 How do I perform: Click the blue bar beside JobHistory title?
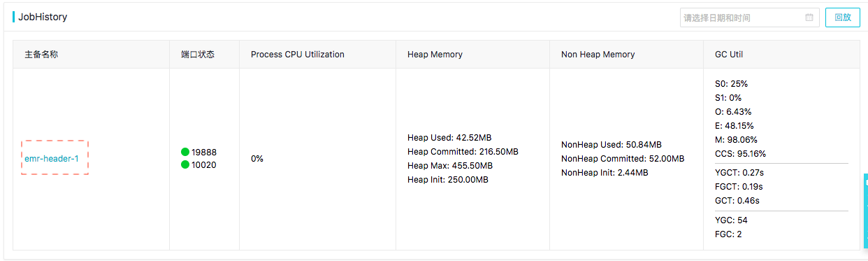point(14,17)
